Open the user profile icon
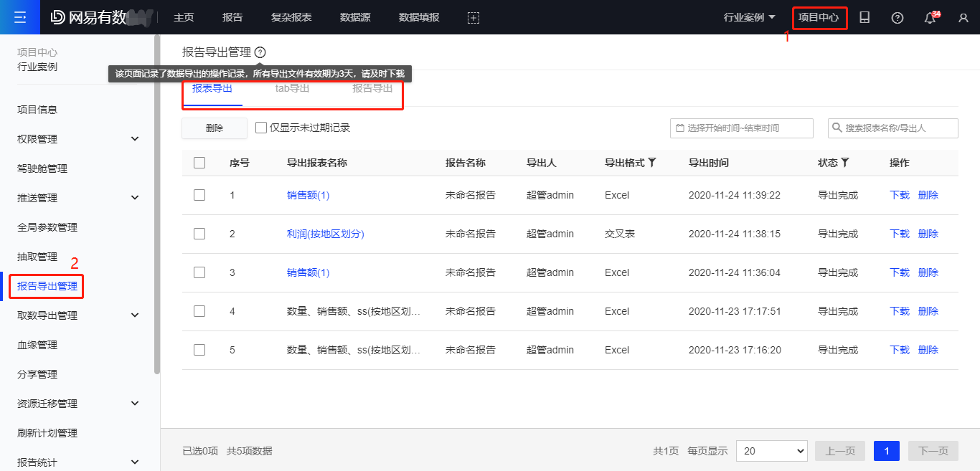This screenshot has height=471, width=980. click(963, 18)
